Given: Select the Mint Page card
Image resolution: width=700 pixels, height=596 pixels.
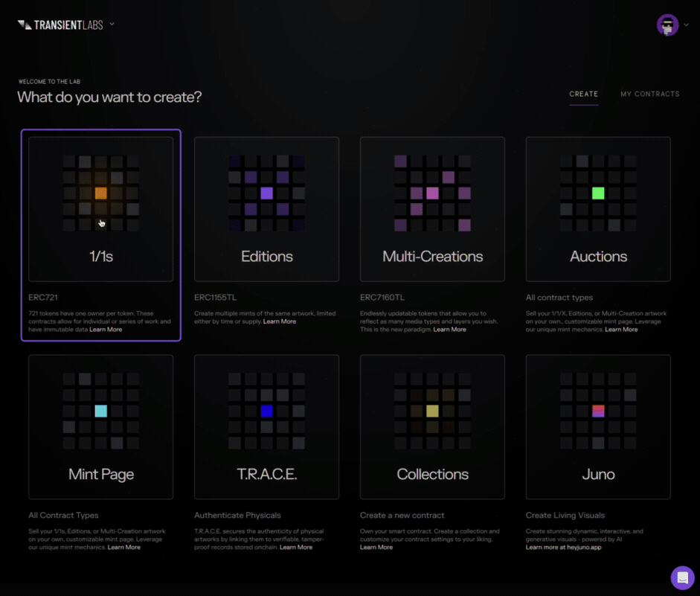Looking at the screenshot, I should click(x=101, y=427).
